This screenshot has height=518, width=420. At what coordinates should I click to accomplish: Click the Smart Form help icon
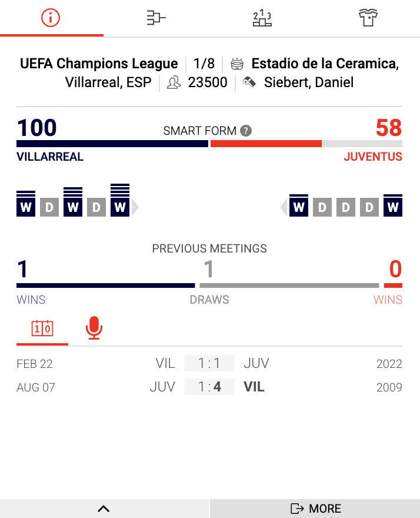click(246, 131)
